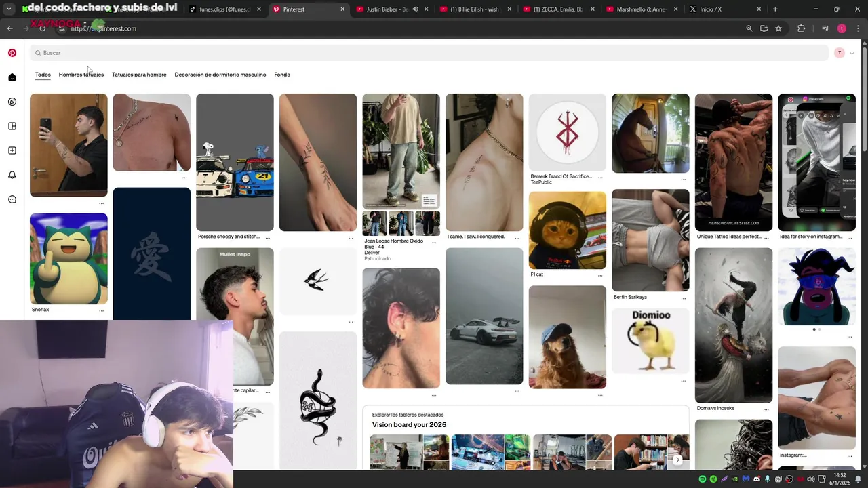Image resolution: width=868 pixels, height=488 pixels.
Task: Open more options for Berfin Sarikaya pin
Action: point(684,298)
